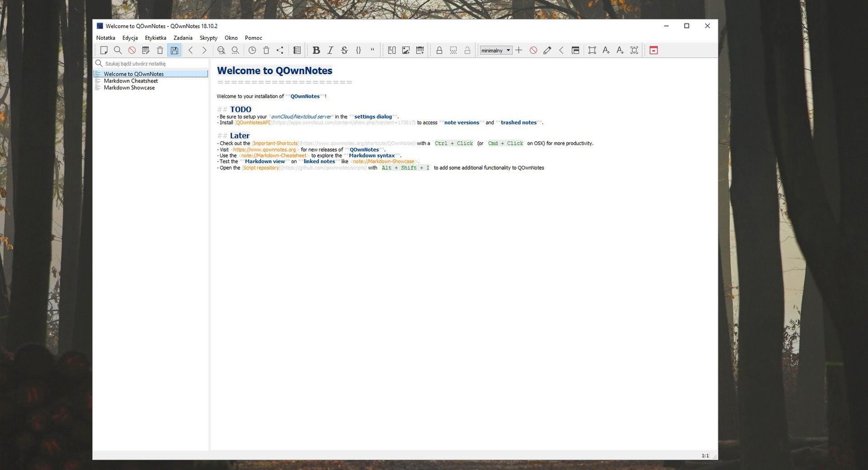This screenshot has width=868, height=470.
Task: Go back with the left chevron beside the save icon
Action: pos(191,50)
